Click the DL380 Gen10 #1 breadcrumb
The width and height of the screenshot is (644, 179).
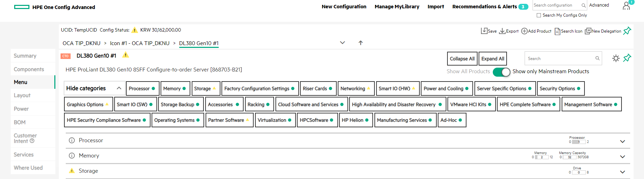coord(199,43)
